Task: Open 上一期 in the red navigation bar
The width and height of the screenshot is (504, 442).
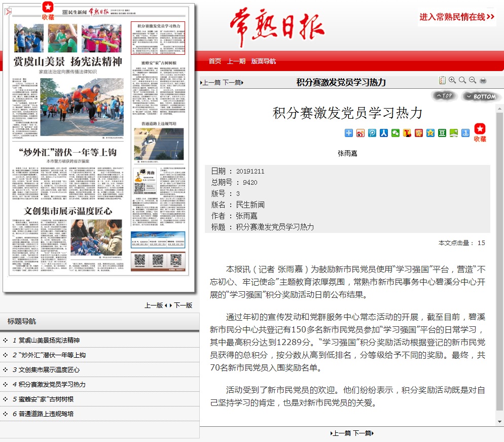Action: [x=236, y=61]
